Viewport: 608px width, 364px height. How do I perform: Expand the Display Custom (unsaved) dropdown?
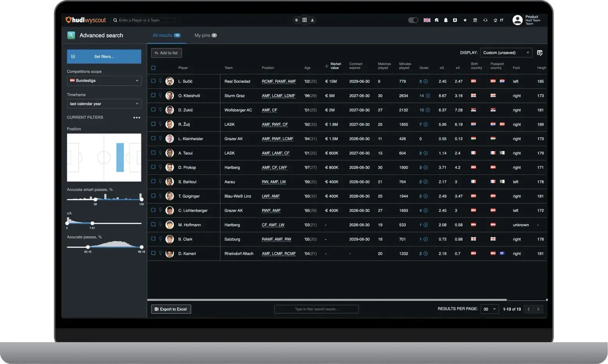pos(506,53)
